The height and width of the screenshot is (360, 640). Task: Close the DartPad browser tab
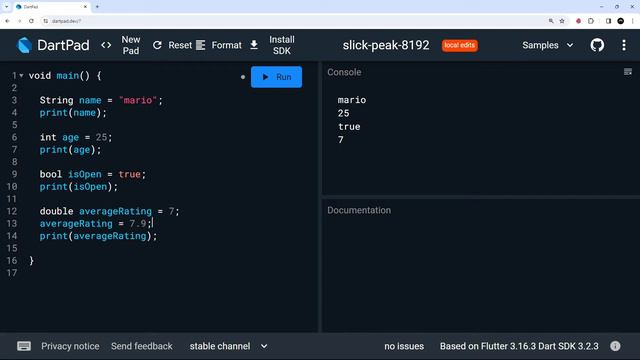[85, 7]
